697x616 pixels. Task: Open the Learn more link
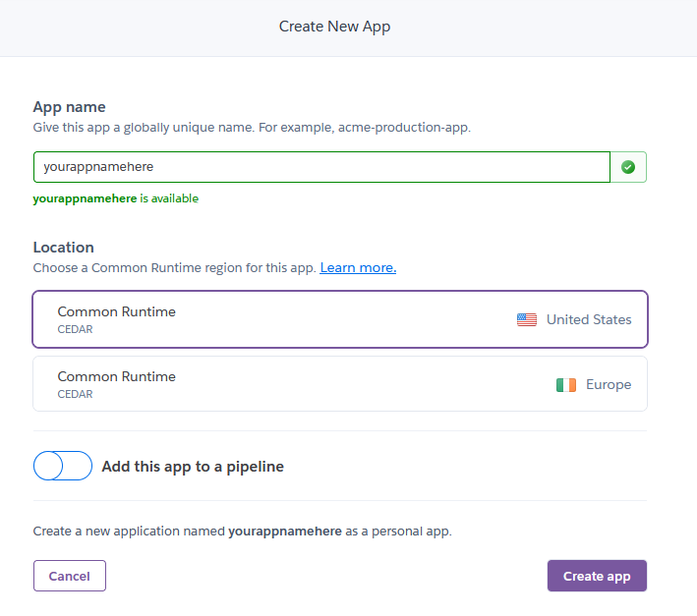click(x=358, y=268)
